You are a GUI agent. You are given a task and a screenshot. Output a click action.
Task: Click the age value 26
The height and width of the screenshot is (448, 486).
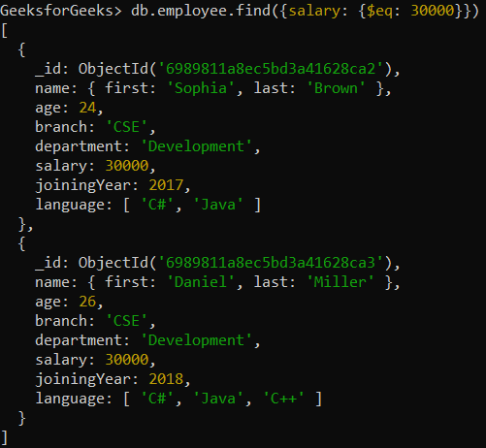point(87,302)
